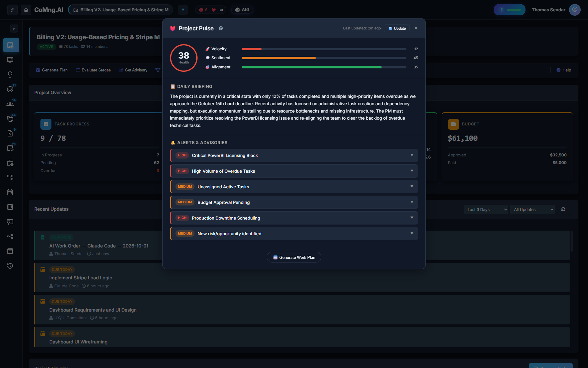Open the Last 3 Days dropdown
Viewport: 588px width, 368px height.
486,209
